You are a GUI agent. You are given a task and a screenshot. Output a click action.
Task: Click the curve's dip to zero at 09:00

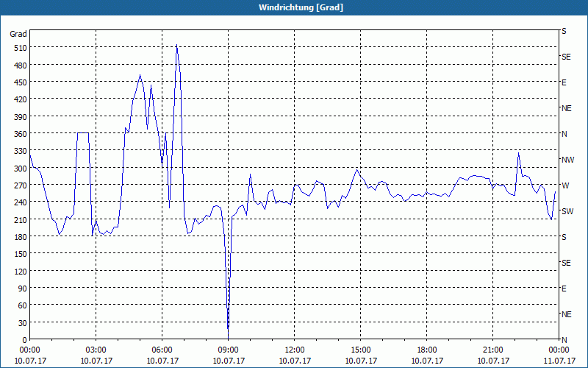(228, 337)
